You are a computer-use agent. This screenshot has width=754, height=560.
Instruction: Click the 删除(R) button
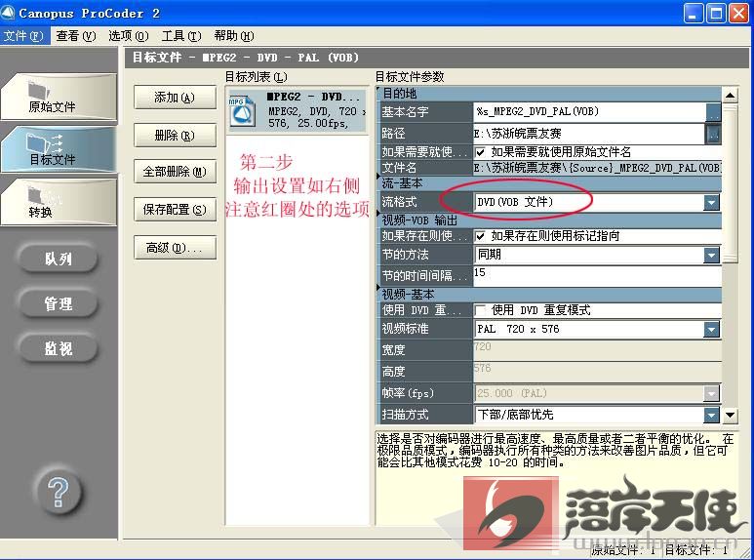click(x=175, y=136)
